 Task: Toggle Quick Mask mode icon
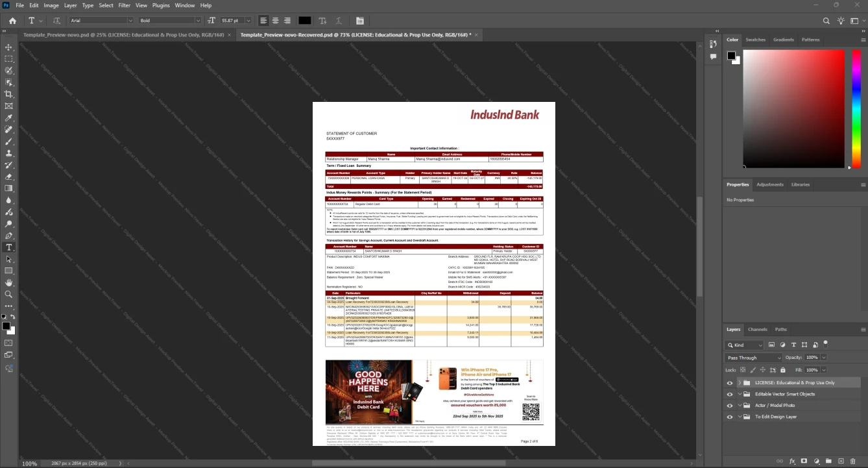point(9,343)
